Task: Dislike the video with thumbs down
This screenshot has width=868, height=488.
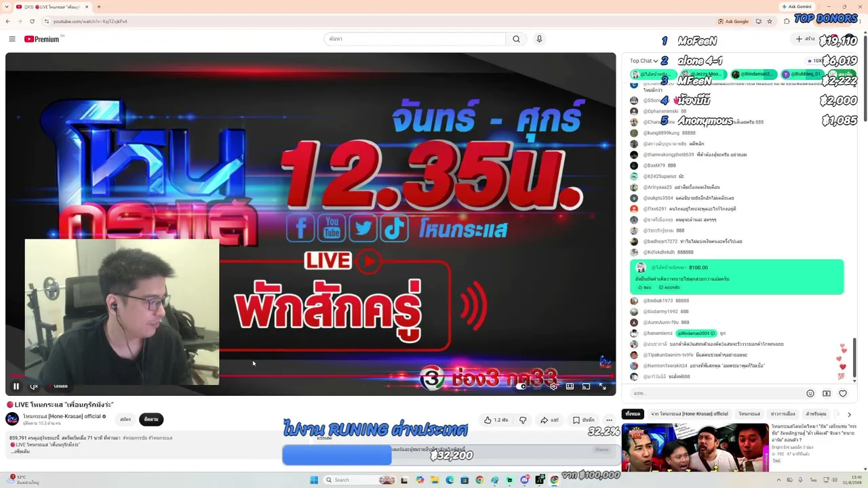Action: (523, 420)
